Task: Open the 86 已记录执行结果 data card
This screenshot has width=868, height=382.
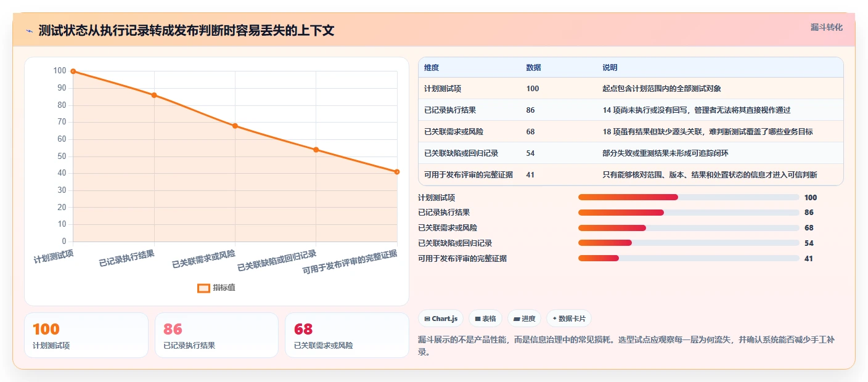Action: (216, 335)
